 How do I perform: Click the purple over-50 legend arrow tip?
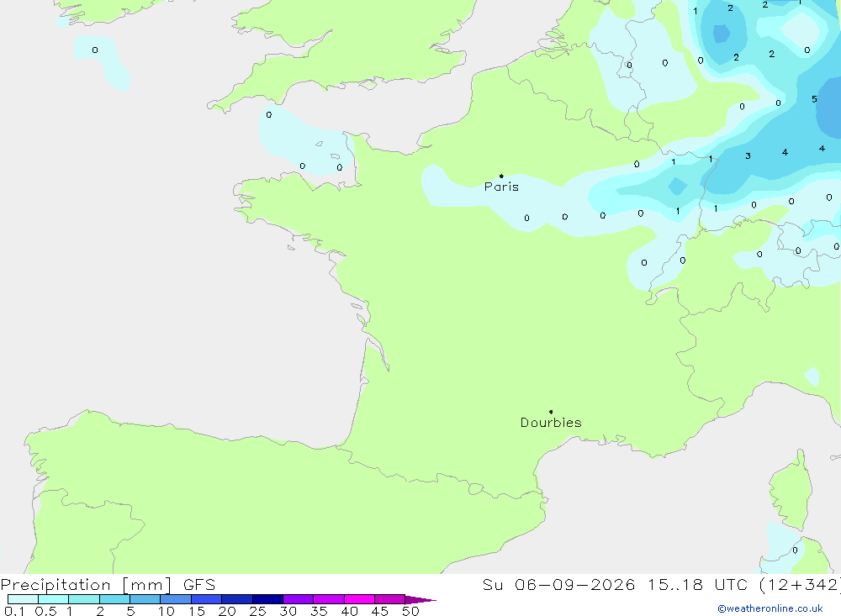[x=420, y=599]
